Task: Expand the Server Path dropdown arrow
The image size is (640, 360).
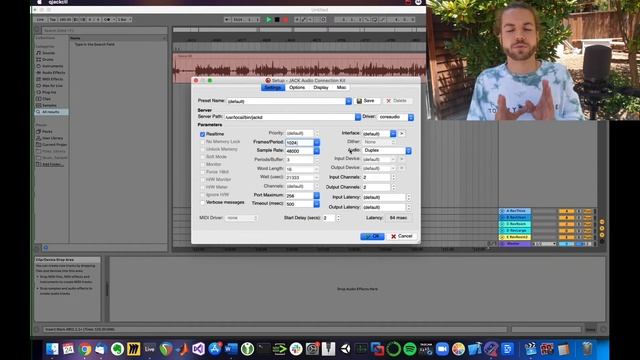Action: tap(358, 117)
